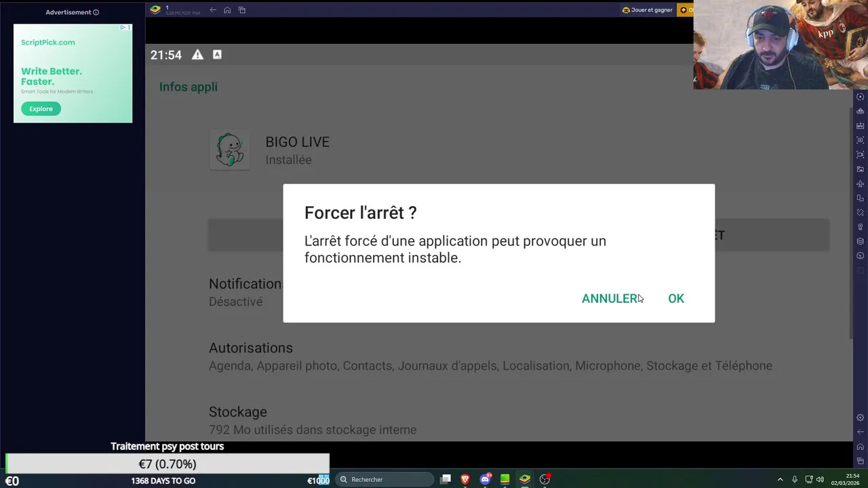Open the green stacked app icon in the taskbar
Image resolution: width=868 pixels, height=488 pixels.
(x=505, y=479)
